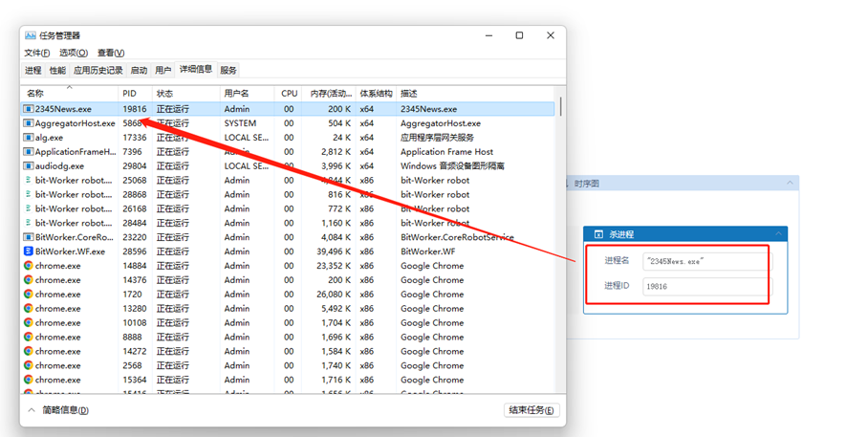868x437 pixels.
Task: Click the 进程ID input field
Action: 705,286
